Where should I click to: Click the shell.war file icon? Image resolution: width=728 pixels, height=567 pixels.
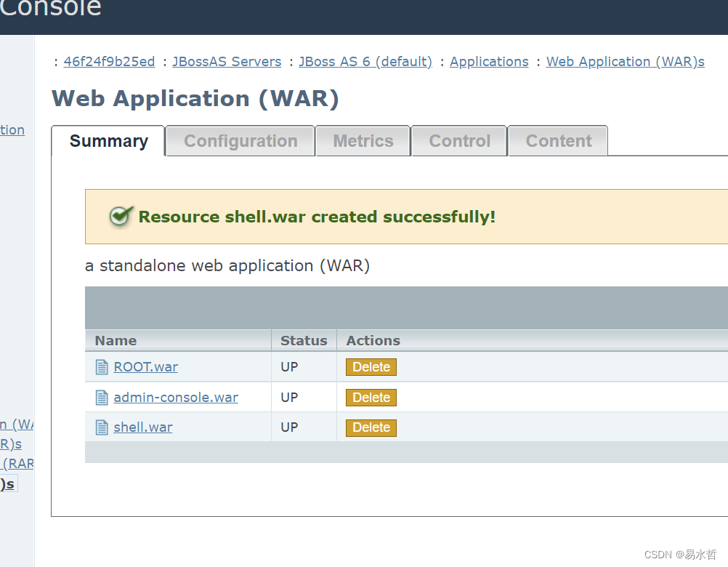tap(102, 427)
